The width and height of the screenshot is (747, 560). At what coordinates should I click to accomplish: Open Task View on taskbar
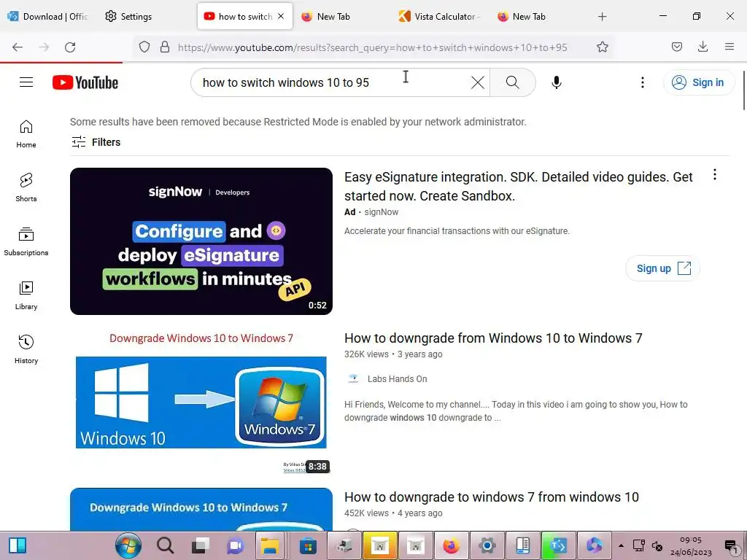point(201,545)
